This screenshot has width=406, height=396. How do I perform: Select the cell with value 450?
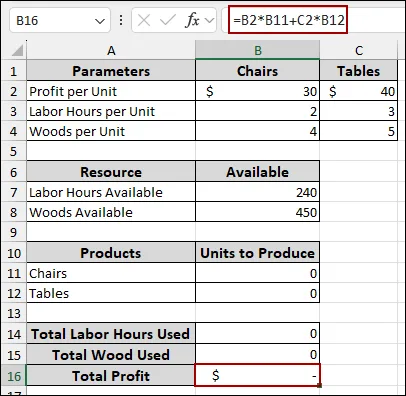tap(257, 212)
